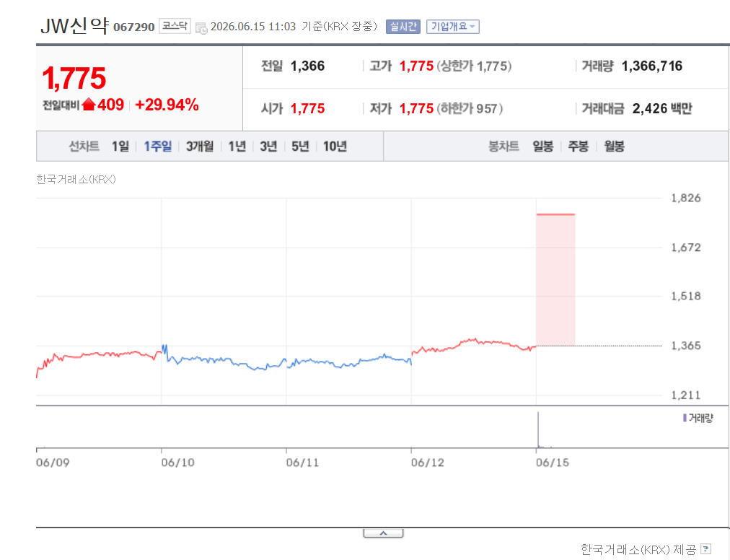The height and width of the screenshot is (560, 730).
Task: Toggle the 실시간 real-time button
Action: [x=403, y=27]
